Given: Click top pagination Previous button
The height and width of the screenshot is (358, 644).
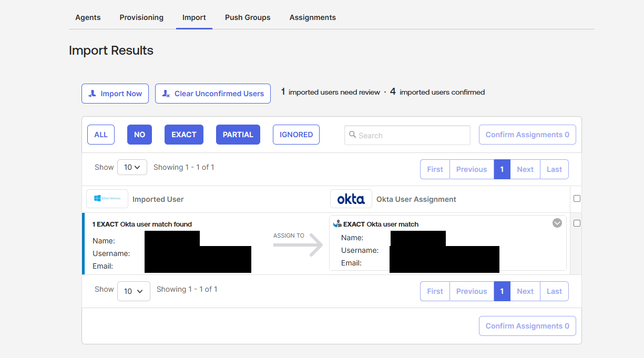Looking at the screenshot, I should [x=472, y=169].
